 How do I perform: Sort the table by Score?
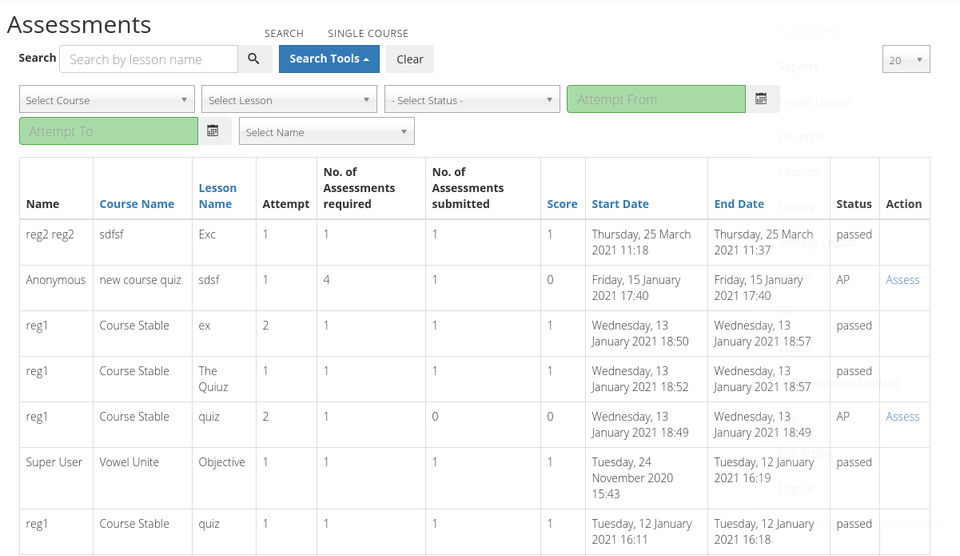(x=562, y=204)
